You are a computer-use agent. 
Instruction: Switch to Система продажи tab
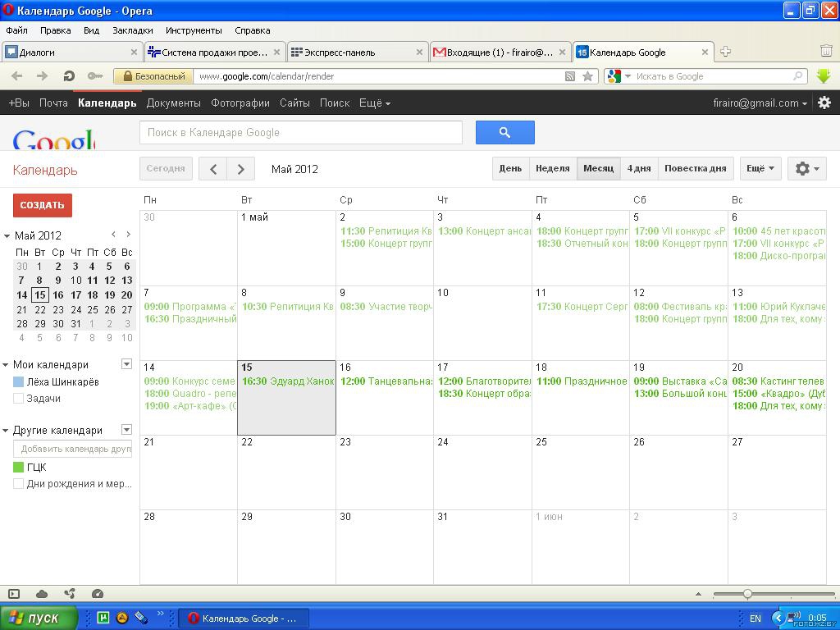(214, 52)
